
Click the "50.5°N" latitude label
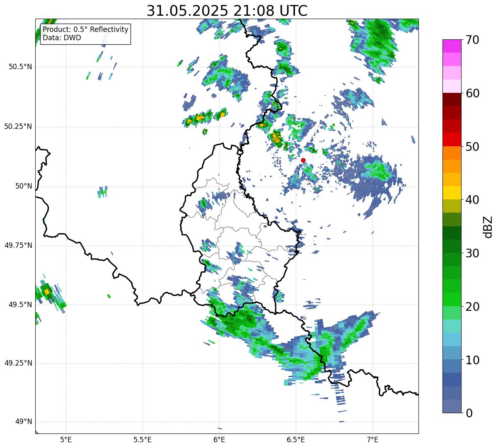pos(20,67)
